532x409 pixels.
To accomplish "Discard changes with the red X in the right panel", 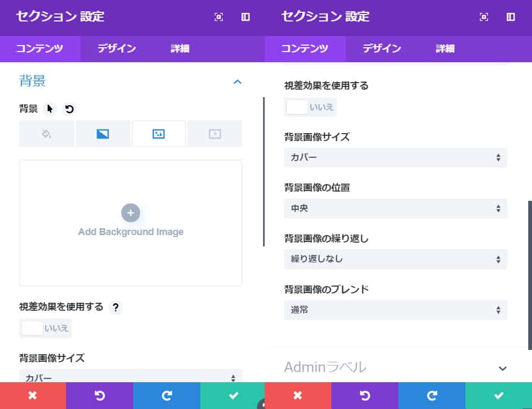I will click(x=298, y=396).
